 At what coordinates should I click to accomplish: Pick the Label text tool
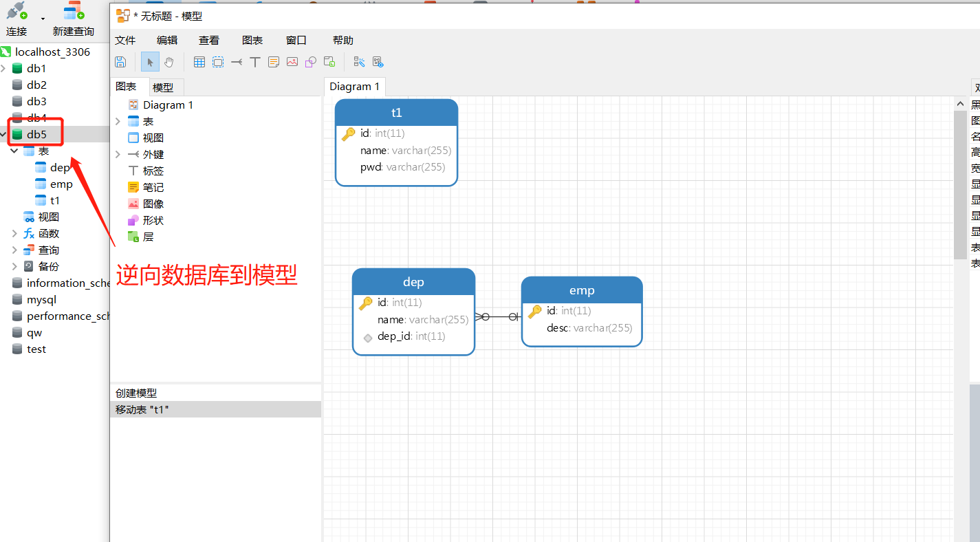pyautogui.click(x=255, y=62)
